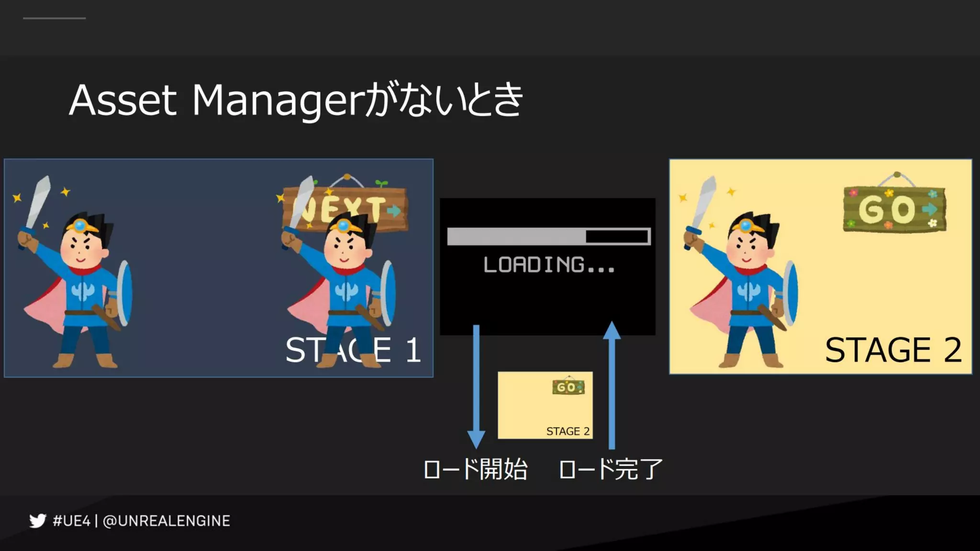Click the LOADING... text
Image resolution: width=980 pixels, height=551 pixels.
(548, 264)
